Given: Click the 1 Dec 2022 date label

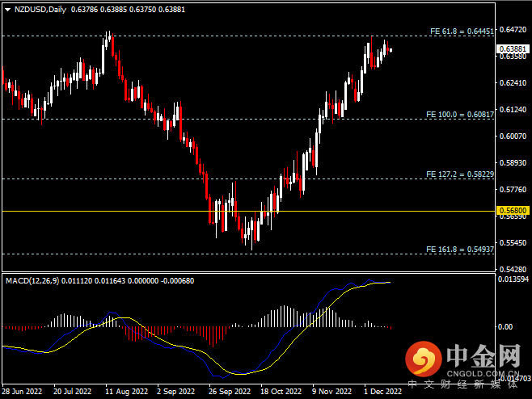Looking at the screenshot, I should (x=381, y=392).
